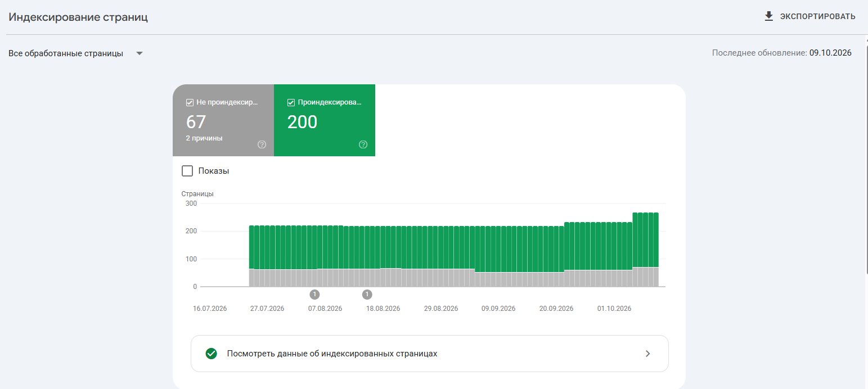Open Посмотреть данные об индексированных страницах
This screenshot has height=389, width=868.
click(430, 354)
